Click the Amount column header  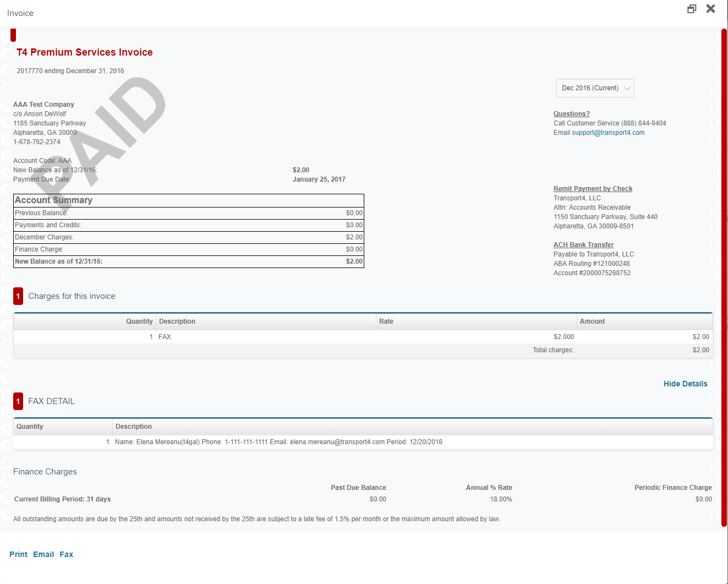coord(592,321)
